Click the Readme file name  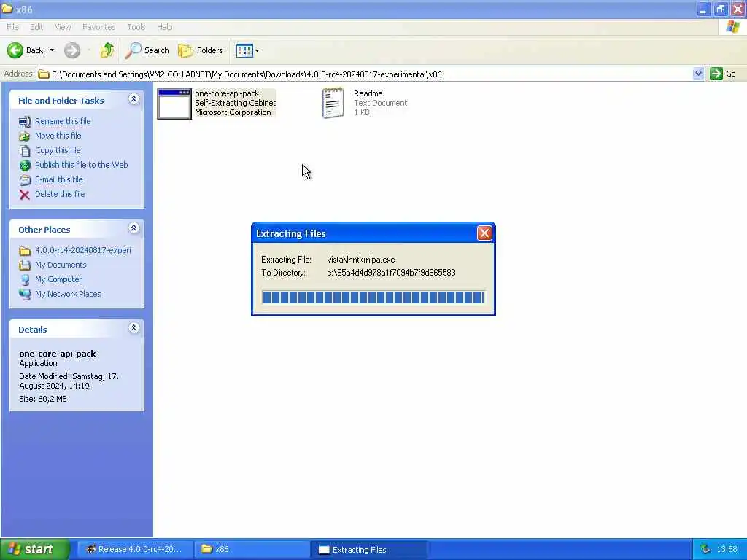point(368,93)
